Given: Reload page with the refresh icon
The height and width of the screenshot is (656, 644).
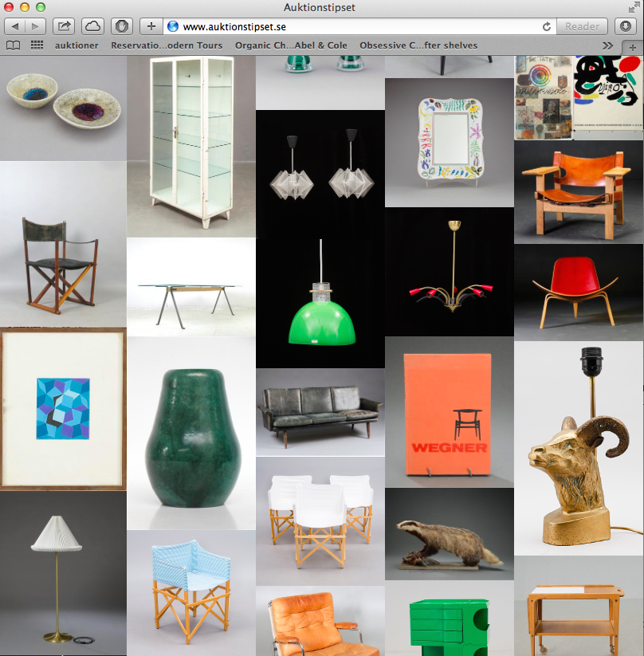Looking at the screenshot, I should click(x=545, y=26).
